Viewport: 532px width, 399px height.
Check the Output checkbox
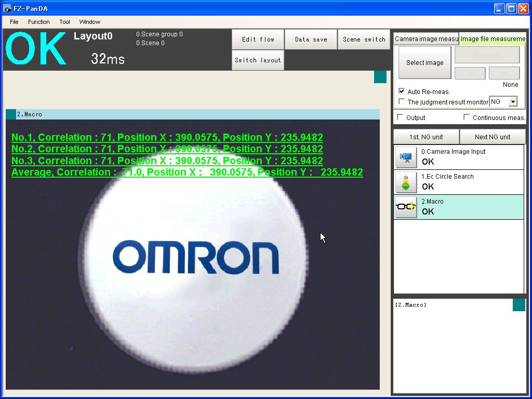click(x=401, y=117)
